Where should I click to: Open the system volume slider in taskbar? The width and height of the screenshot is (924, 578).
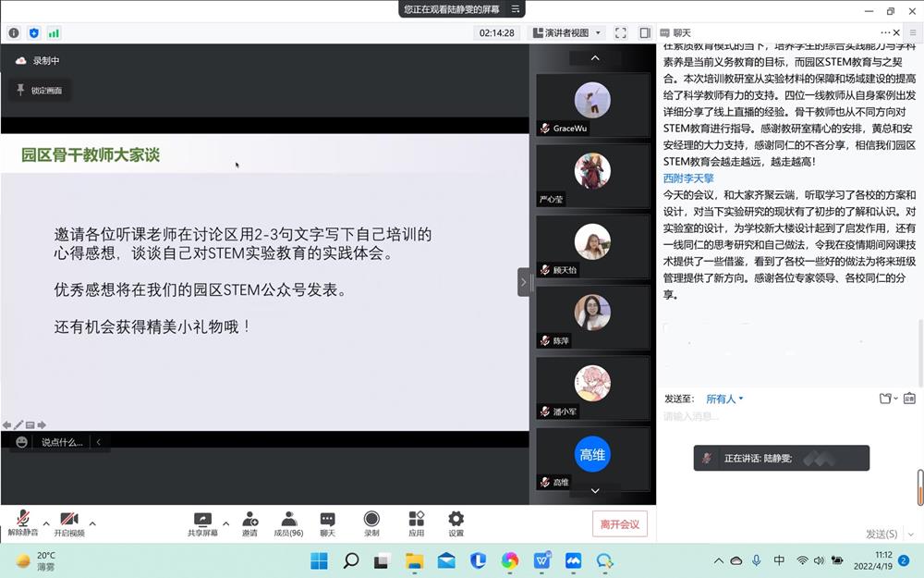[x=821, y=560]
